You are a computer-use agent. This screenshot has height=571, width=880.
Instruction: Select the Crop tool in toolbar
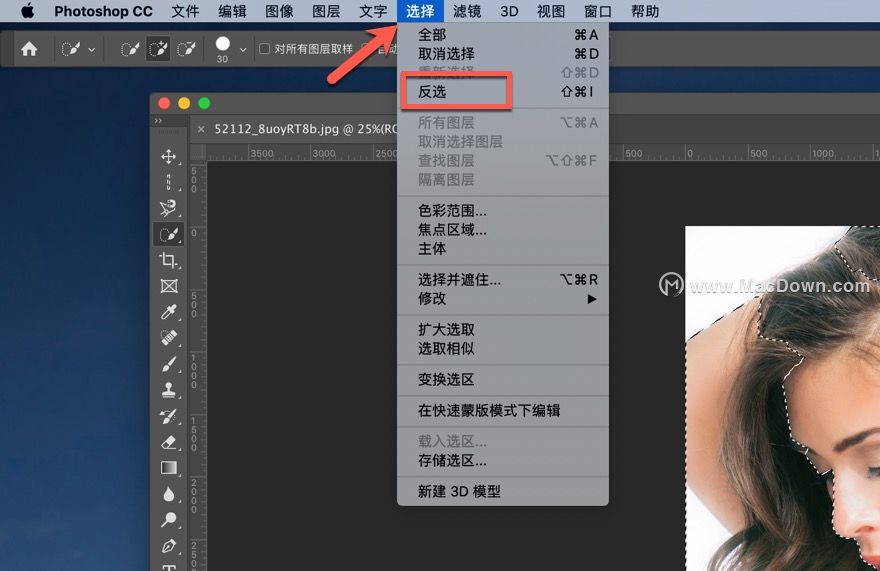click(168, 261)
